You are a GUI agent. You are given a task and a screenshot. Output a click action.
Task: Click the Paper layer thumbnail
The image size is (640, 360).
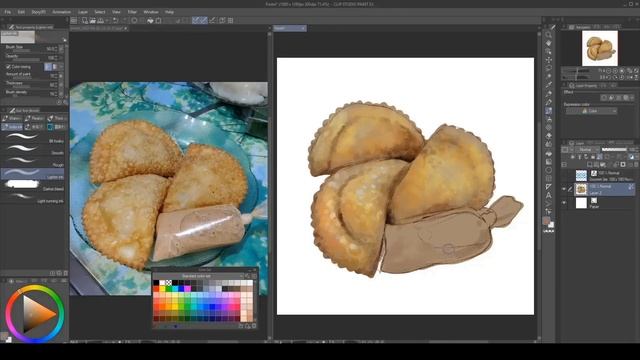point(581,203)
